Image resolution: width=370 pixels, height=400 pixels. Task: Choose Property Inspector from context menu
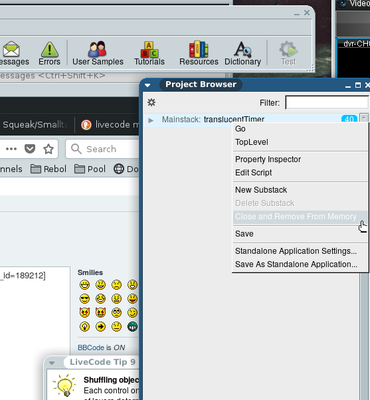[268, 159]
